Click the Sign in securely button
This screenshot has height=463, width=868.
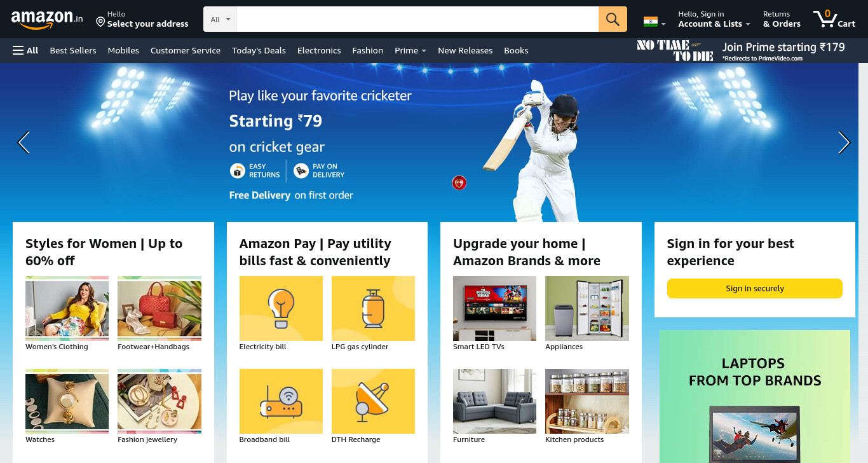754,288
